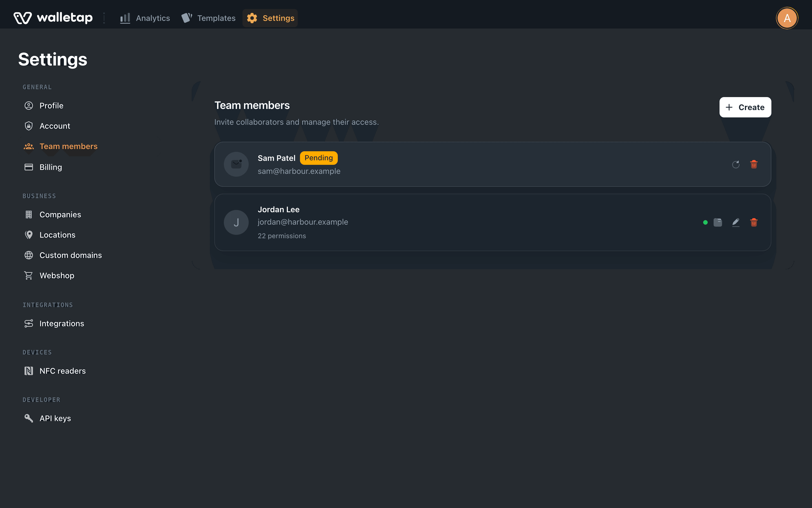Click the sam@harbour.example email
This screenshot has width=812, height=508.
click(x=299, y=171)
